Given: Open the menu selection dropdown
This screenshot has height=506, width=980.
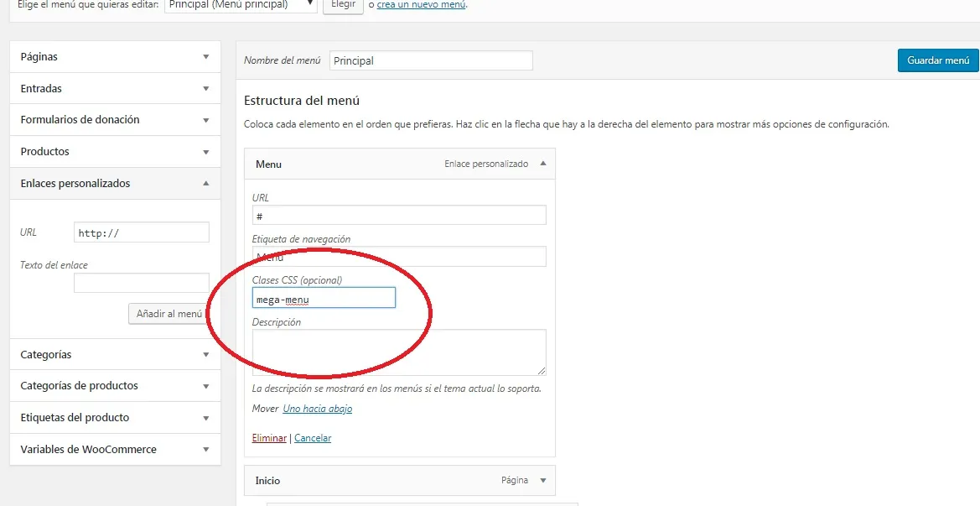Looking at the screenshot, I should click(x=240, y=5).
